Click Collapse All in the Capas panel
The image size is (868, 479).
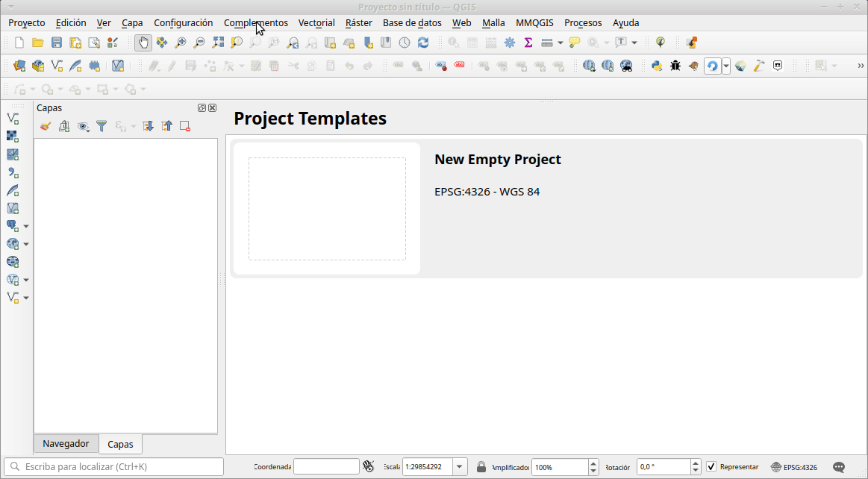click(166, 126)
